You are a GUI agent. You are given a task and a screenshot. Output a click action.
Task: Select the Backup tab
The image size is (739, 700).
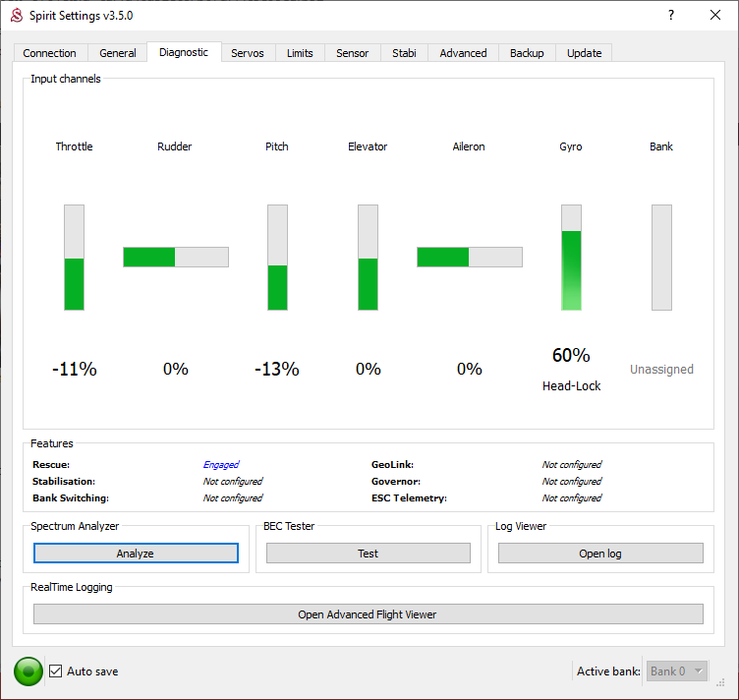click(527, 53)
